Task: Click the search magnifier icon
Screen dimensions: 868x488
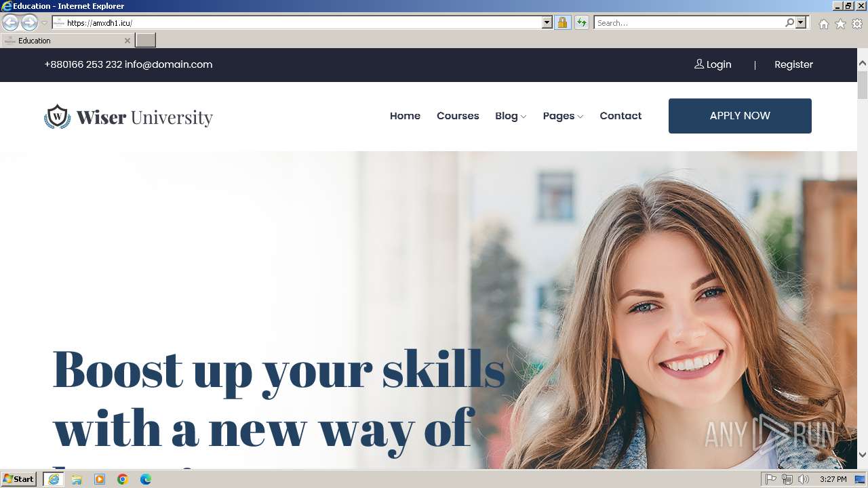Action: coord(789,23)
